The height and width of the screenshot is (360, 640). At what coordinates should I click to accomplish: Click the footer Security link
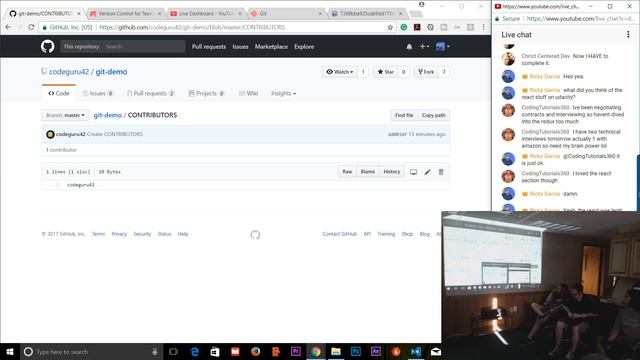(142, 234)
